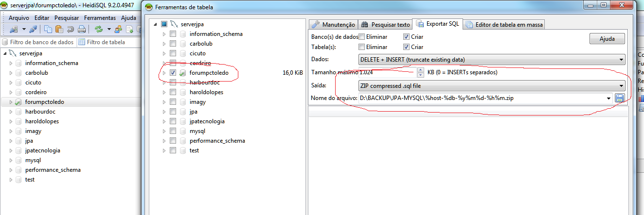Click the serverjpa server icon in dialog tree
644x215 pixels.
pos(174,24)
